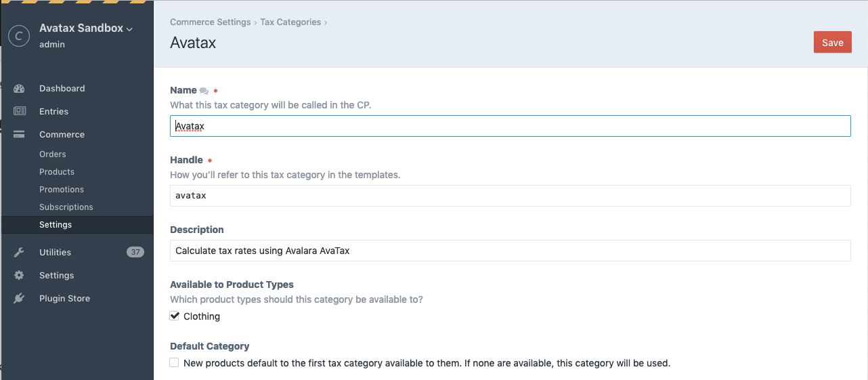
Task: Open the Avatax Sandbox site dropdown
Action: [86, 28]
